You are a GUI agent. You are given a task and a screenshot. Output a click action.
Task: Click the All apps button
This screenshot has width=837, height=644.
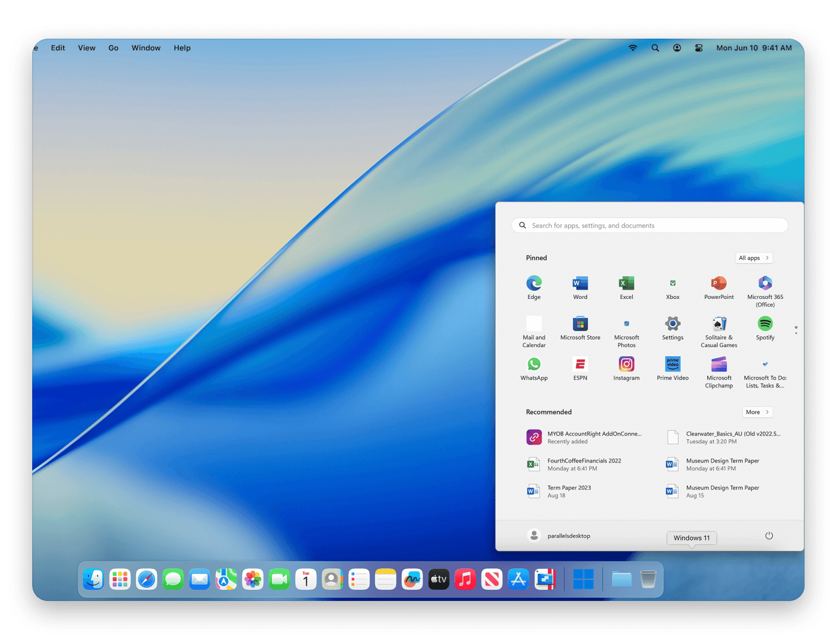pyautogui.click(x=753, y=258)
